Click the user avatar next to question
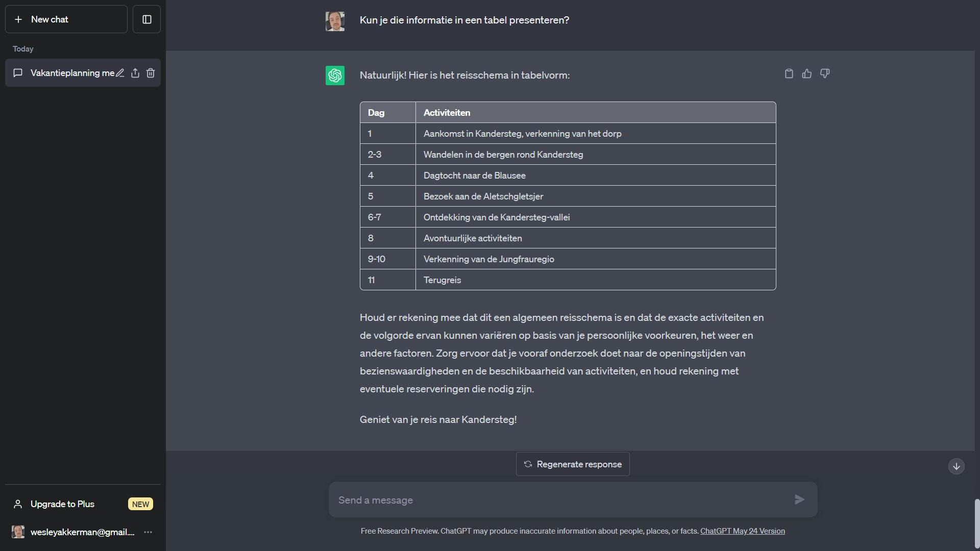 (x=335, y=21)
